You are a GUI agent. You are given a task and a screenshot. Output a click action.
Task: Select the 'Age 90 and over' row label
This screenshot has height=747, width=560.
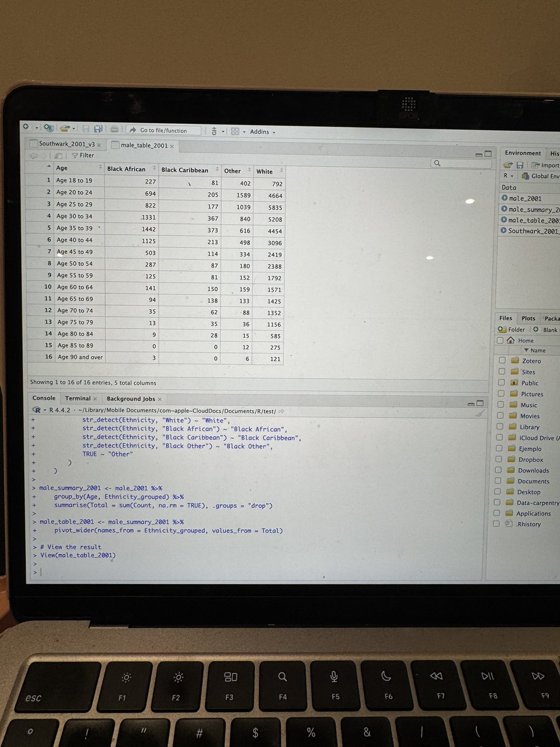pos(80,357)
